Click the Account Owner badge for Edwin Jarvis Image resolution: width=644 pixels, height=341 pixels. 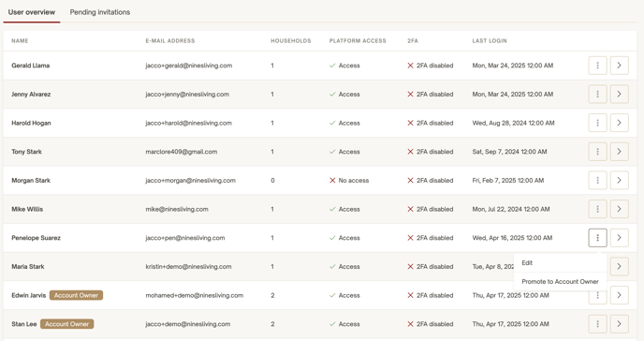coord(76,295)
